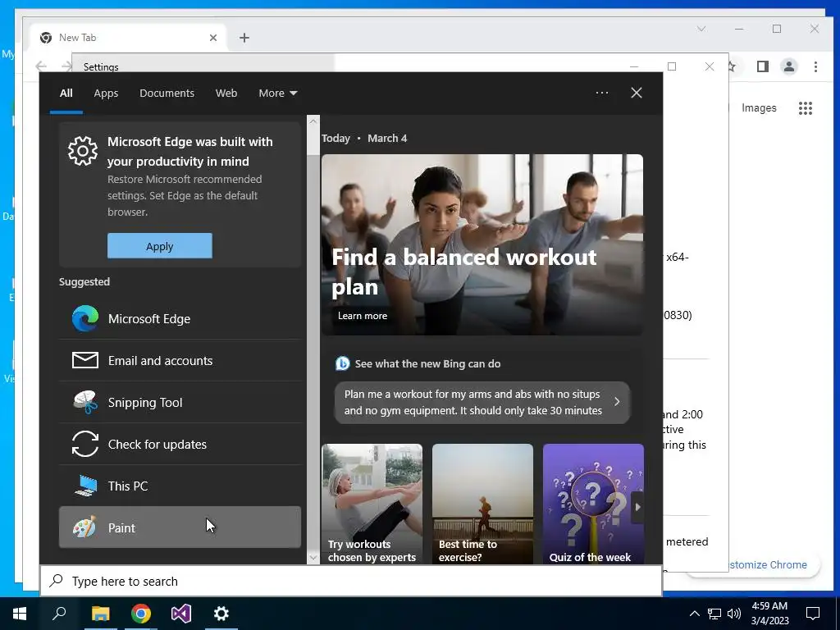Click the taskbar Search icon
Screen dimensions: 840x630
coord(59,614)
